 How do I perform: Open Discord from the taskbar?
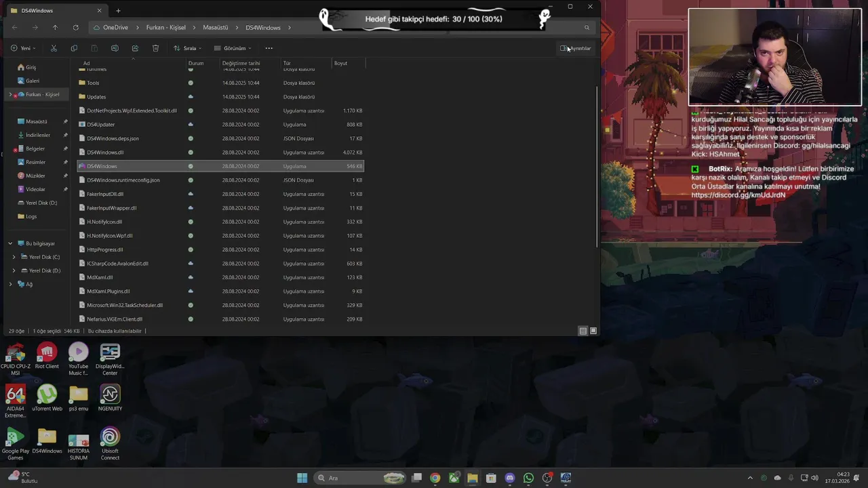[510, 478]
